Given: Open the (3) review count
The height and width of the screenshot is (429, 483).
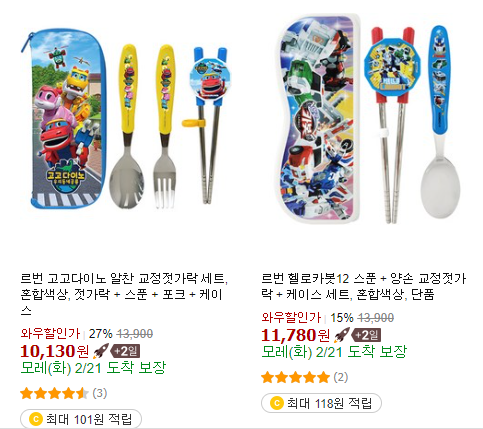Looking at the screenshot, I should click(x=100, y=393).
